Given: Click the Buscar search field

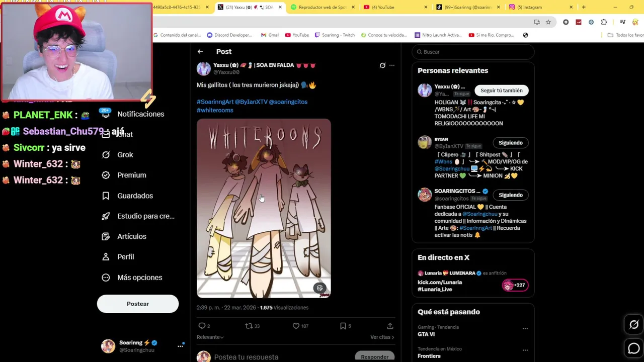Looking at the screenshot, I should click(473, 52).
